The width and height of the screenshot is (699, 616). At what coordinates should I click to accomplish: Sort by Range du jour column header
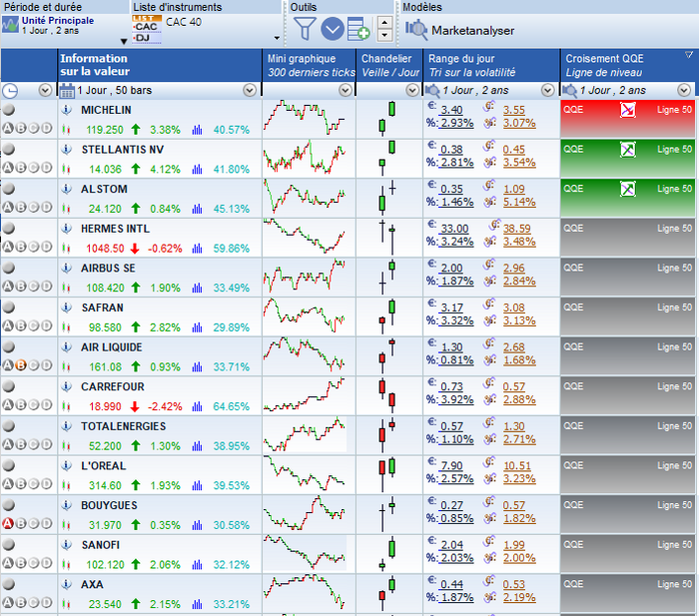[491, 65]
